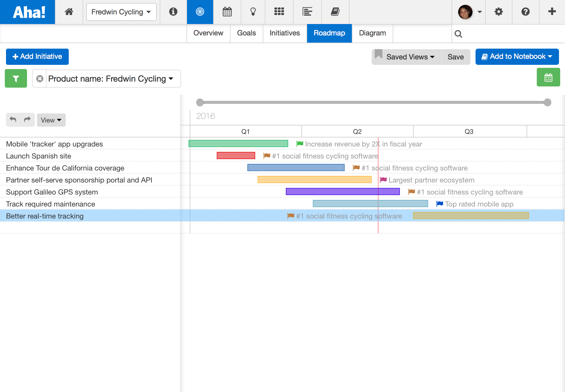Switch to the Initiatives tab

point(285,33)
